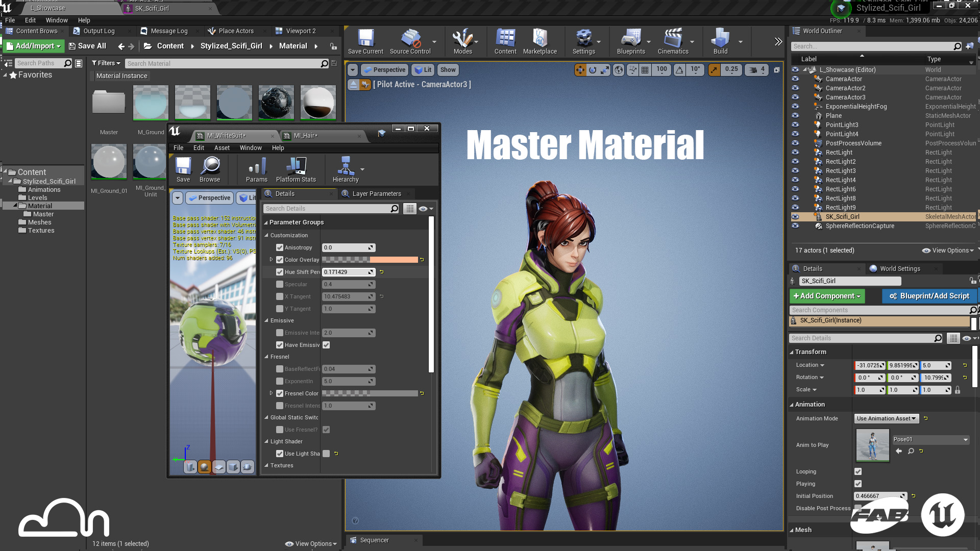
Task: Click Browse in material editor toolbar
Action: [x=210, y=169]
